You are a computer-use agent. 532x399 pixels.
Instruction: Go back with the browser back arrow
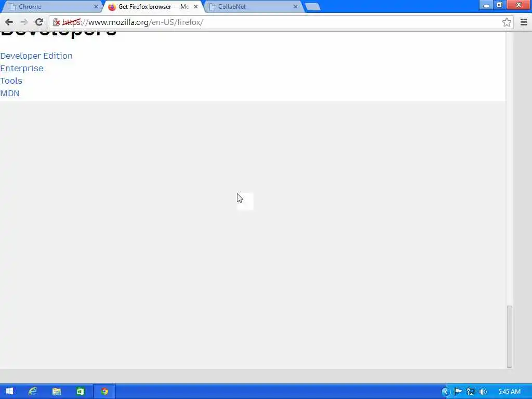(x=9, y=22)
